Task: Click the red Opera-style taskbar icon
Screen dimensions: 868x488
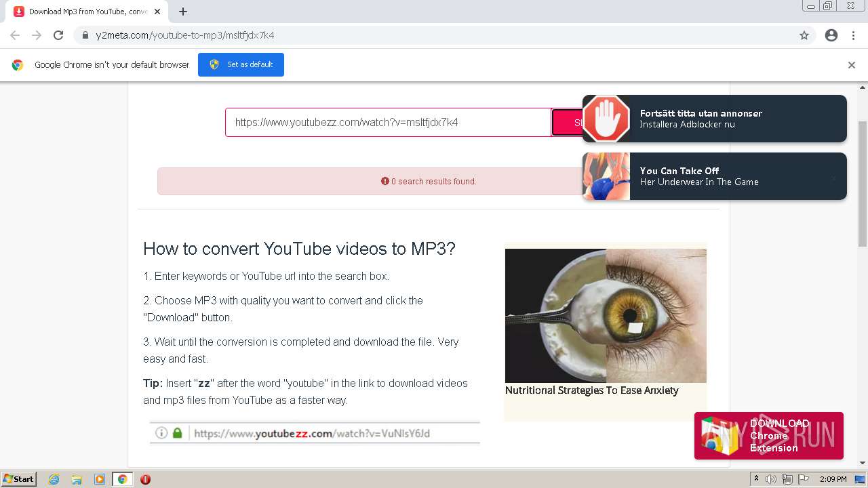Action: point(145,479)
